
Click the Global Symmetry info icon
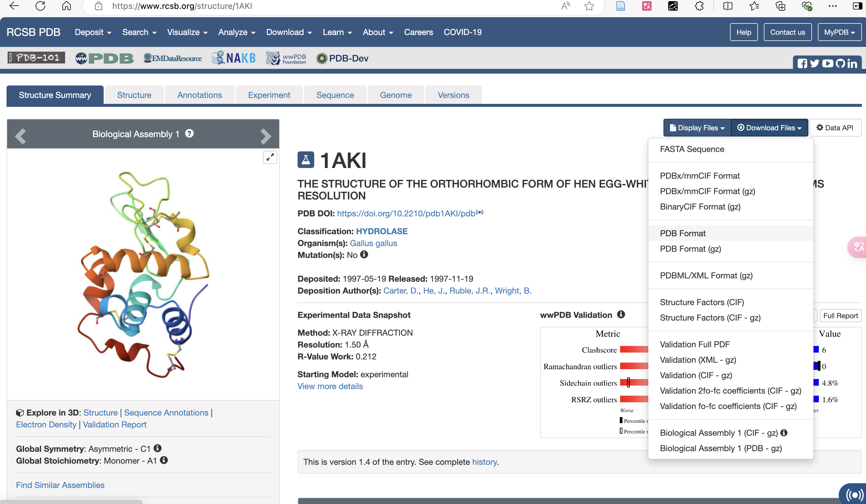click(x=157, y=448)
